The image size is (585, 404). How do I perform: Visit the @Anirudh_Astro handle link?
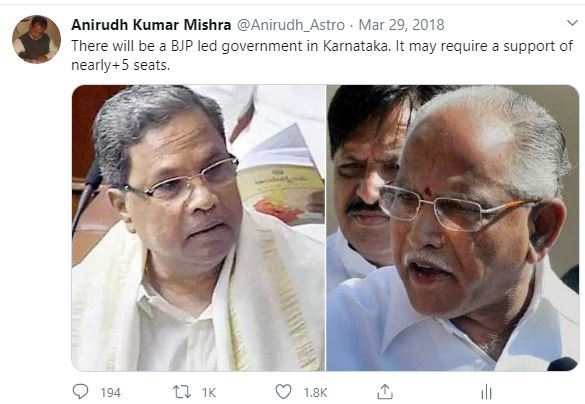291,25
